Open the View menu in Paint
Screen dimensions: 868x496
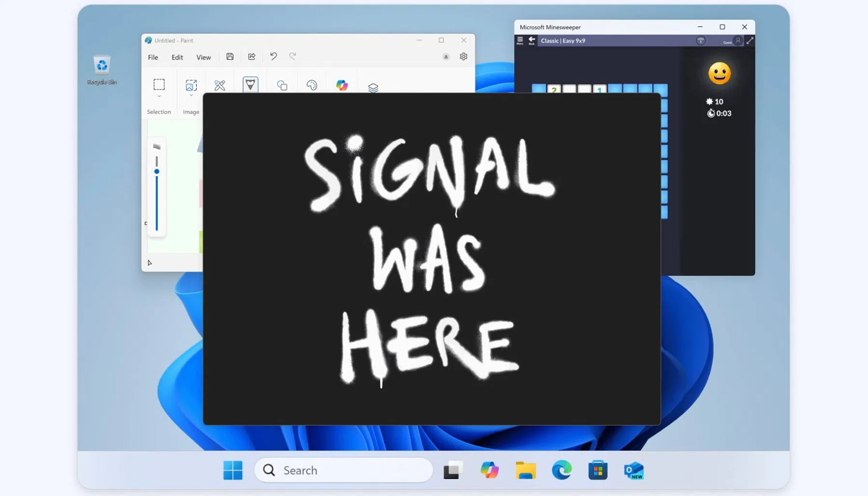[x=203, y=57]
